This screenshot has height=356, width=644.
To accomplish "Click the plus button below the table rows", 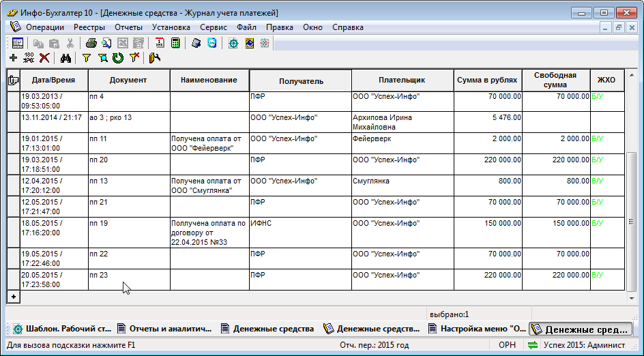I will (x=14, y=297).
